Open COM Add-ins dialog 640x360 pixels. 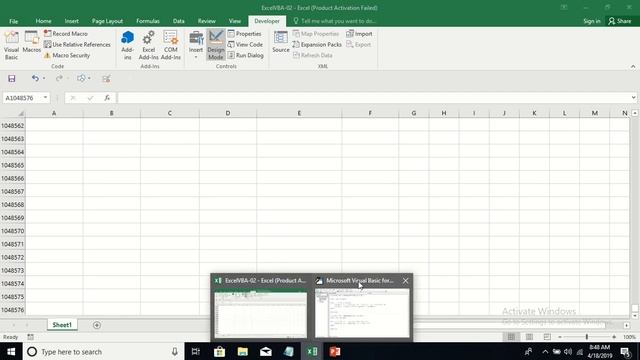171,45
